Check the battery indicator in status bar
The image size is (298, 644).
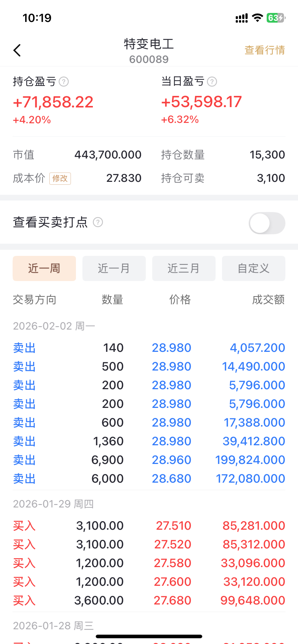pyautogui.click(x=276, y=18)
